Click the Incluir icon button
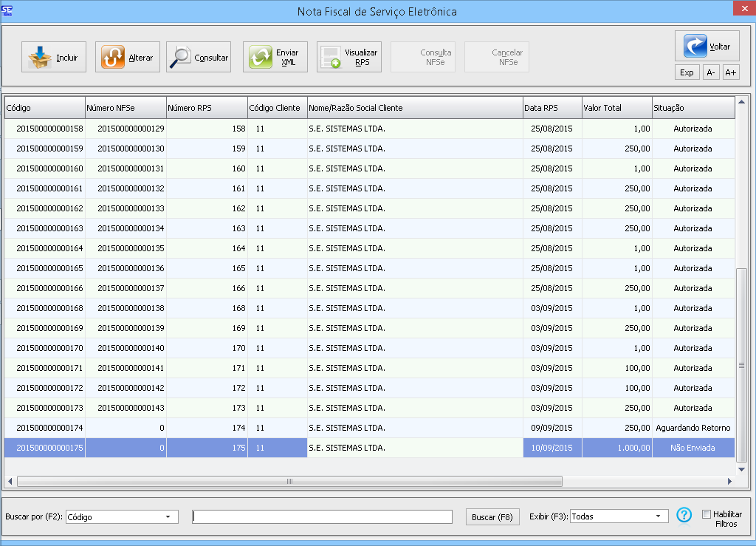The height and width of the screenshot is (546, 756). (x=54, y=57)
